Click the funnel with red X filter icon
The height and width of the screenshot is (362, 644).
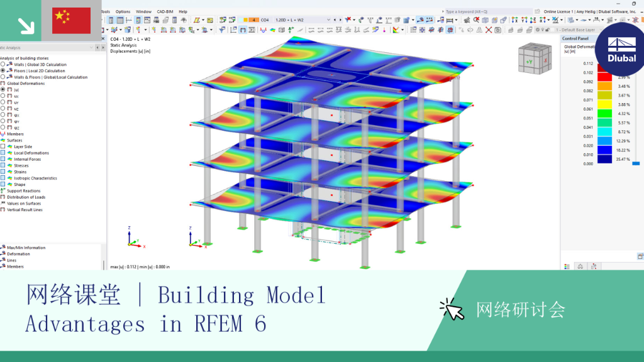pyautogui.click(x=349, y=20)
